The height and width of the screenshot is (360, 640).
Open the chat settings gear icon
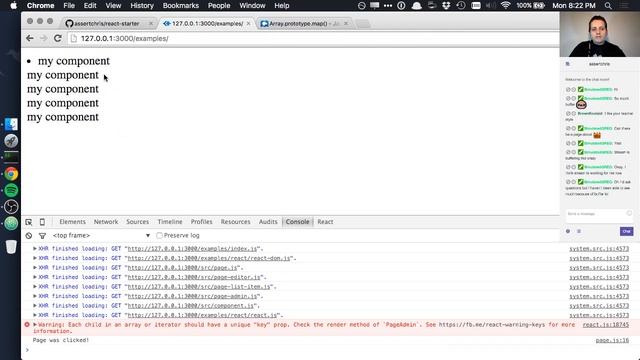coord(568,231)
